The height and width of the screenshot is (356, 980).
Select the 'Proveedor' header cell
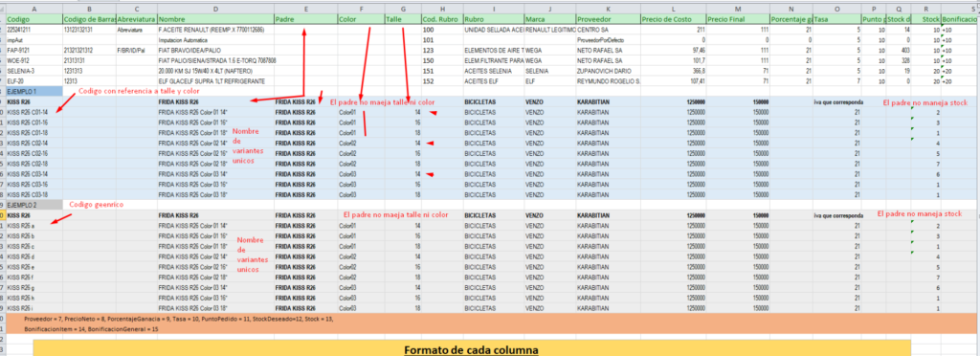(608, 19)
